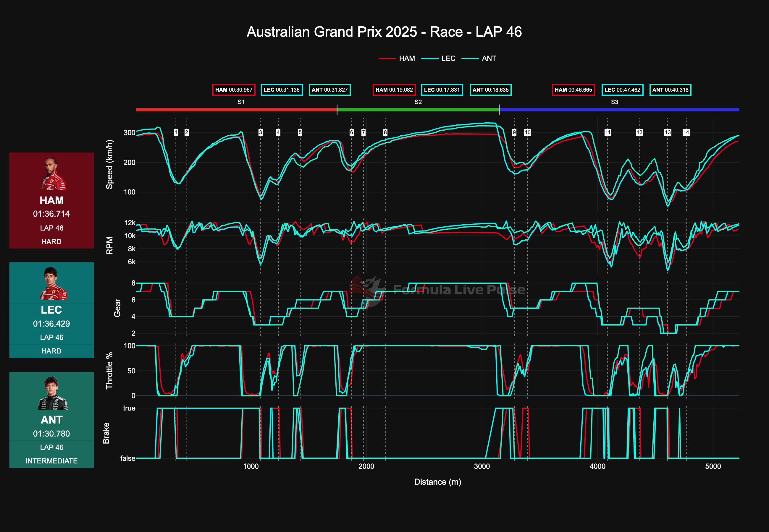This screenshot has width=769, height=532.
Task: Click the Throttle % axis label
Action: [x=109, y=370]
